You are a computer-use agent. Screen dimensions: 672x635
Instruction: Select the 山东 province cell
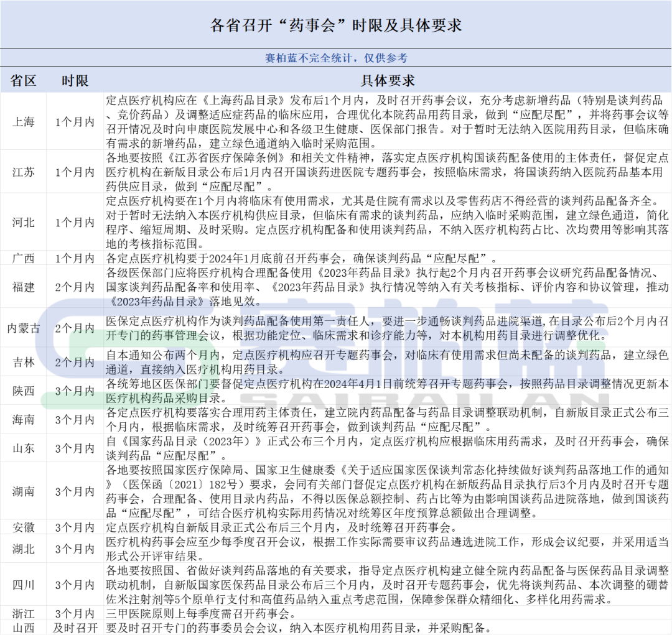tap(24, 448)
